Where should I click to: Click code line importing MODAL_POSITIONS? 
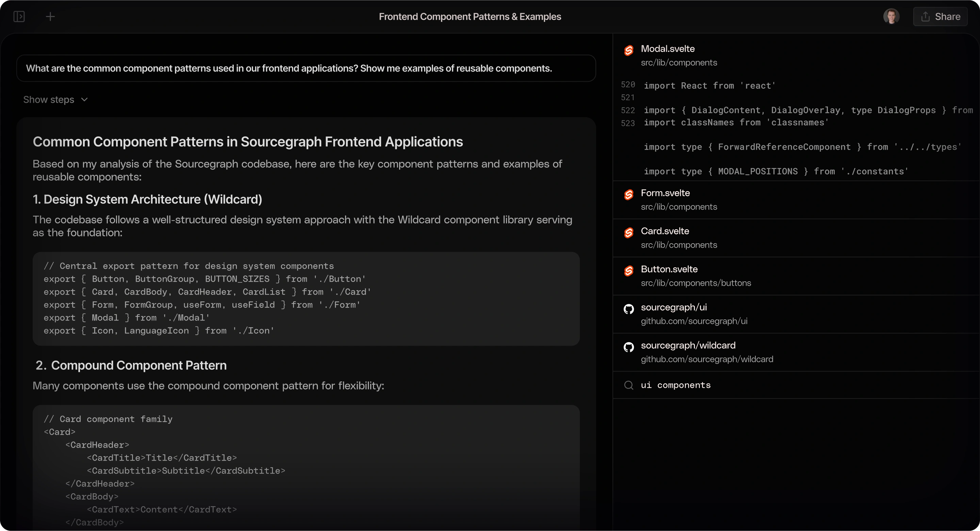pos(776,171)
